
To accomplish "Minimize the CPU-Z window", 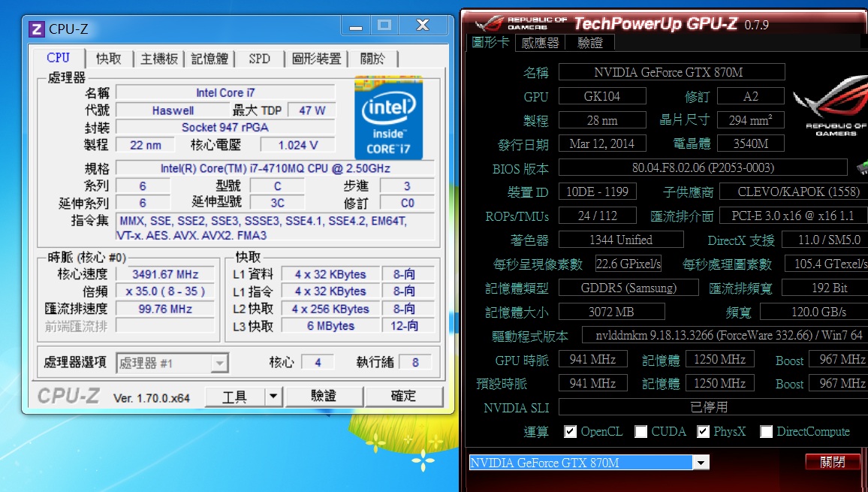I will (356, 26).
